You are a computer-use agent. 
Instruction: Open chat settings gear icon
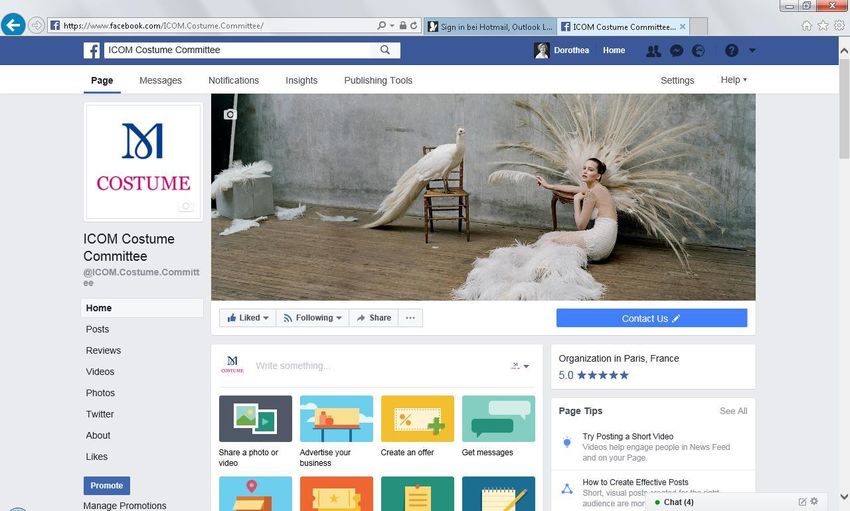click(814, 501)
